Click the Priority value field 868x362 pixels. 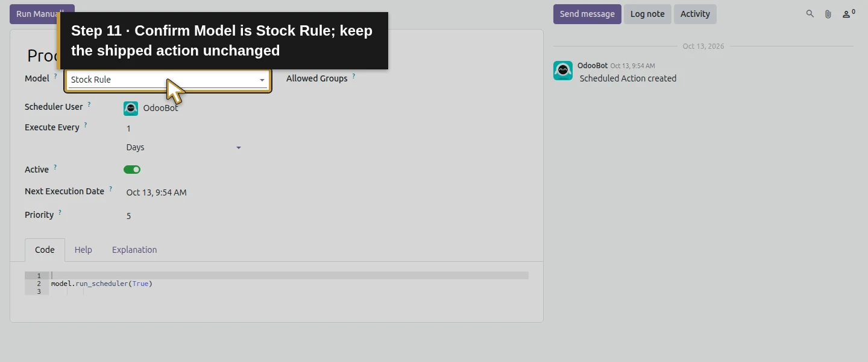coord(184,215)
